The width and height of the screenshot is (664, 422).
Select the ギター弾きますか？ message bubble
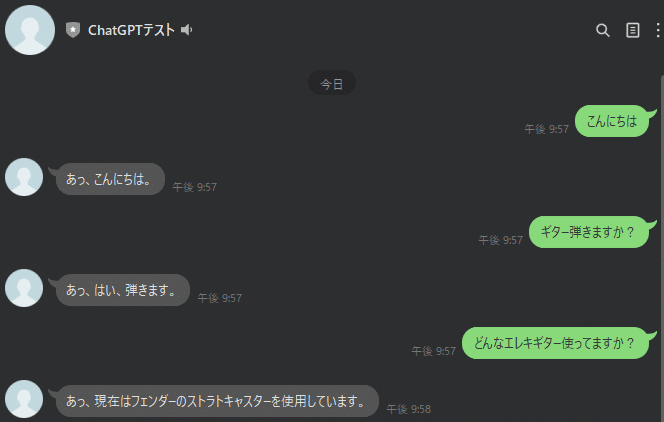[x=589, y=232]
